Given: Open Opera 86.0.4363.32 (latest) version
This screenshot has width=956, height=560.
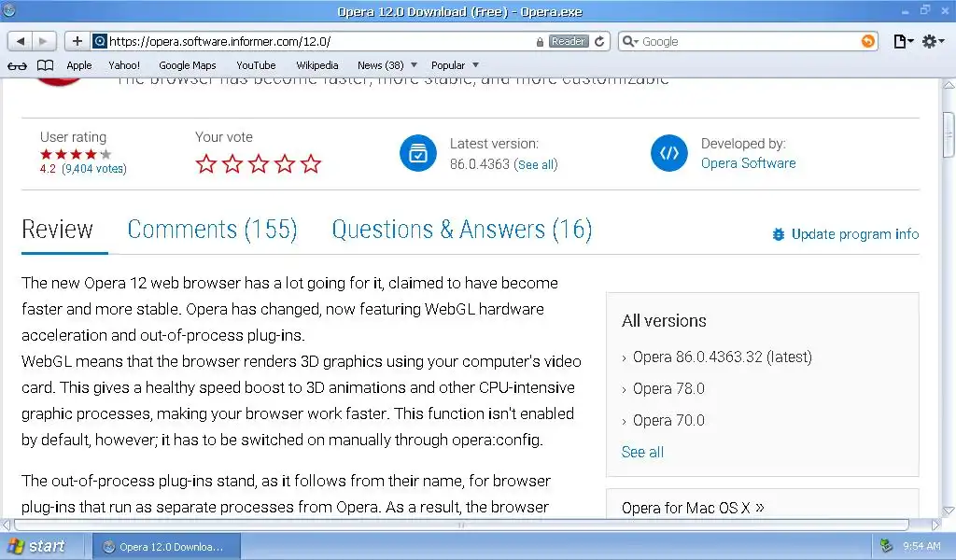Looking at the screenshot, I should 722,357.
